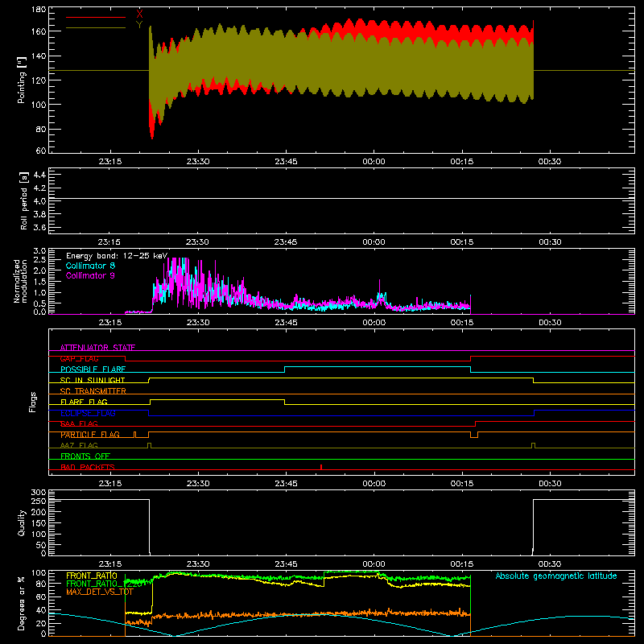
Task: Click the red X legend line sample
Action: [96, 17]
